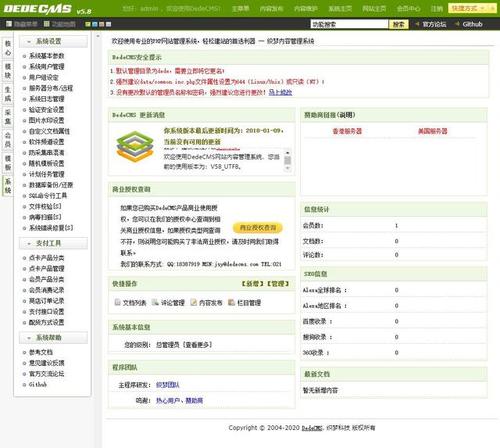Open the 评论管理 quick action icon

[x=155, y=302]
